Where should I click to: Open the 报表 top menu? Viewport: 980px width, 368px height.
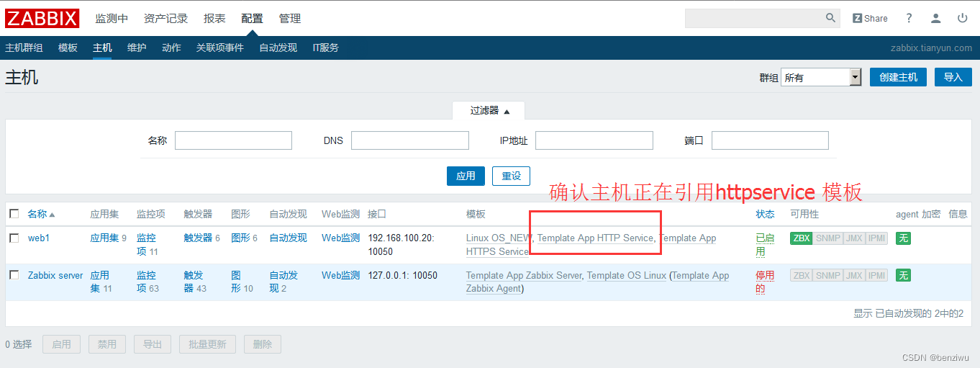click(214, 18)
